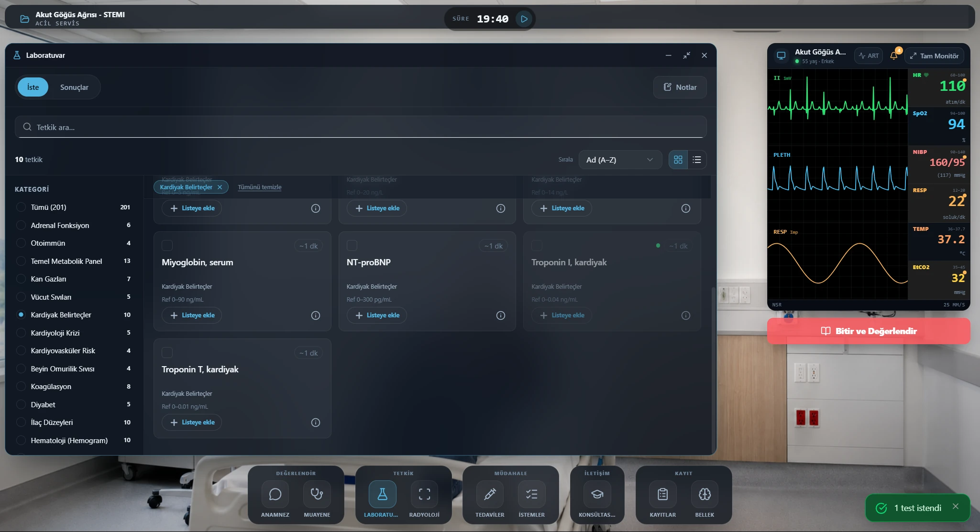
Task: Open the Kayıtlar clipboard icon
Action: click(662, 494)
